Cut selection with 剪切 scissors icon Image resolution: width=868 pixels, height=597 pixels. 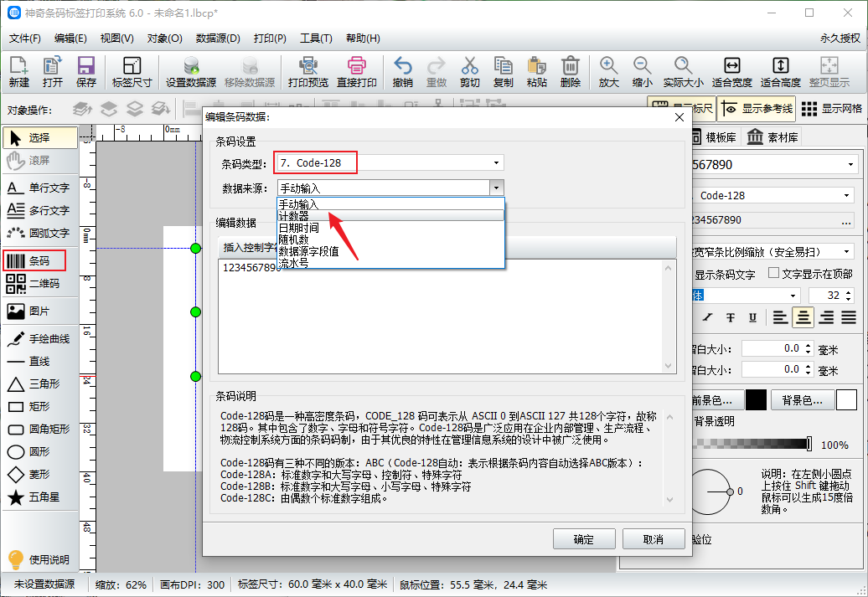[469, 72]
